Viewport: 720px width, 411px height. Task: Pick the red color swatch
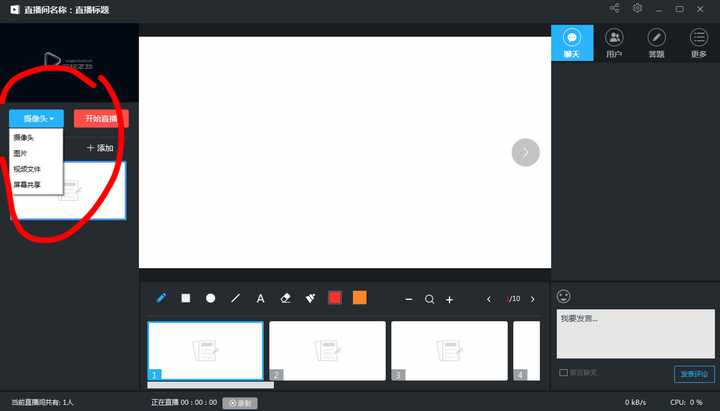click(x=335, y=298)
